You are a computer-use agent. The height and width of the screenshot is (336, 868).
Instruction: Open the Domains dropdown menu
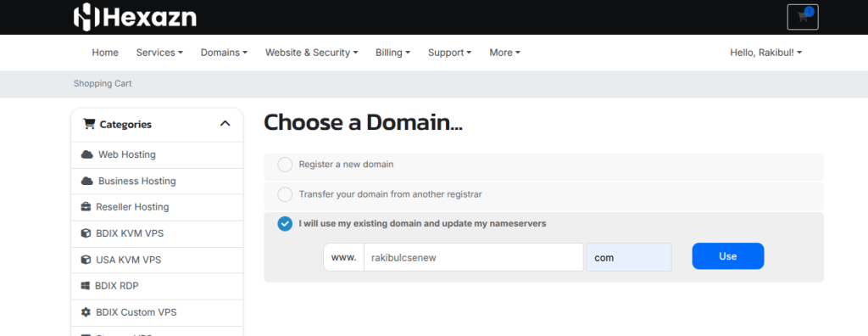(224, 53)
